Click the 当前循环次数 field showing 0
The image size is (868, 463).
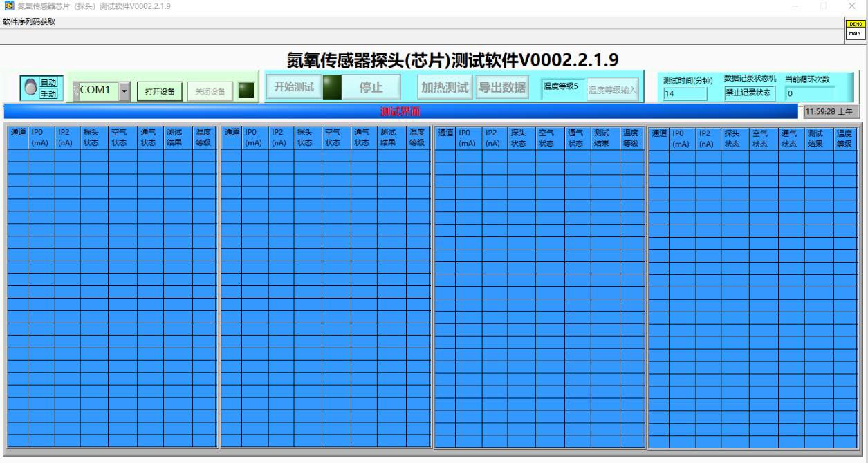coord(809,93)
